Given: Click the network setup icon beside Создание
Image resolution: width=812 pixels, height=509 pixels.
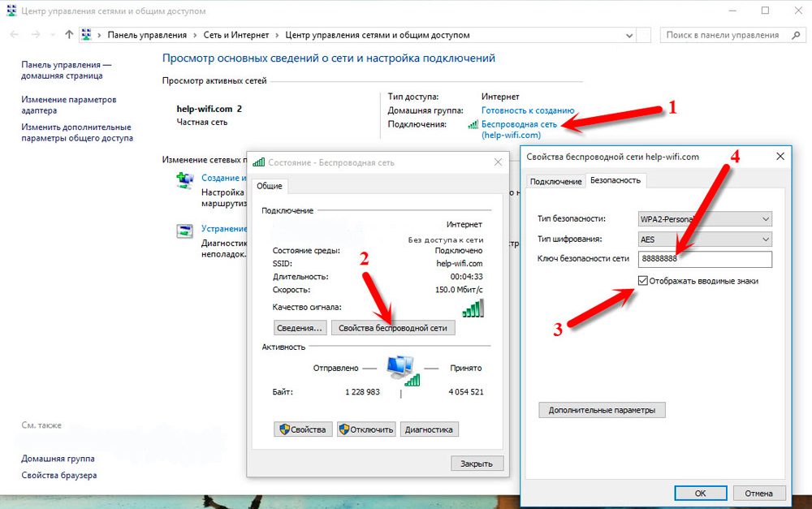Looking at the screenshot, I should (x=184, y=181).
